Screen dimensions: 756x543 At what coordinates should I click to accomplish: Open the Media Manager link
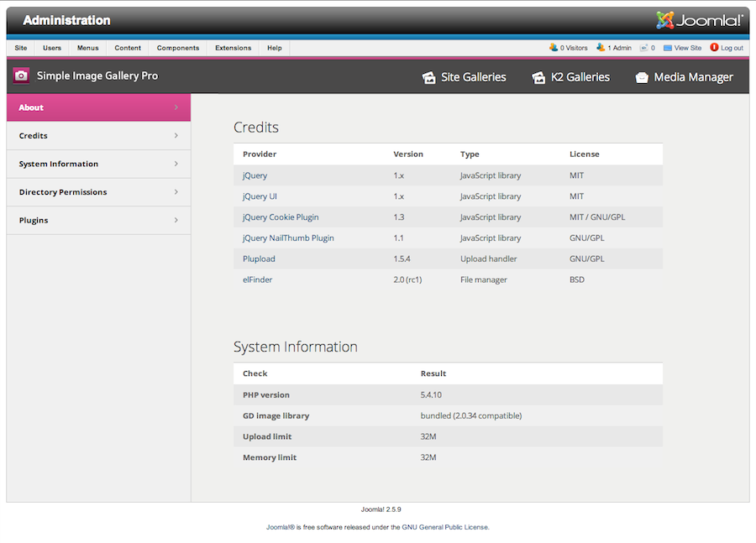(693, 77)
